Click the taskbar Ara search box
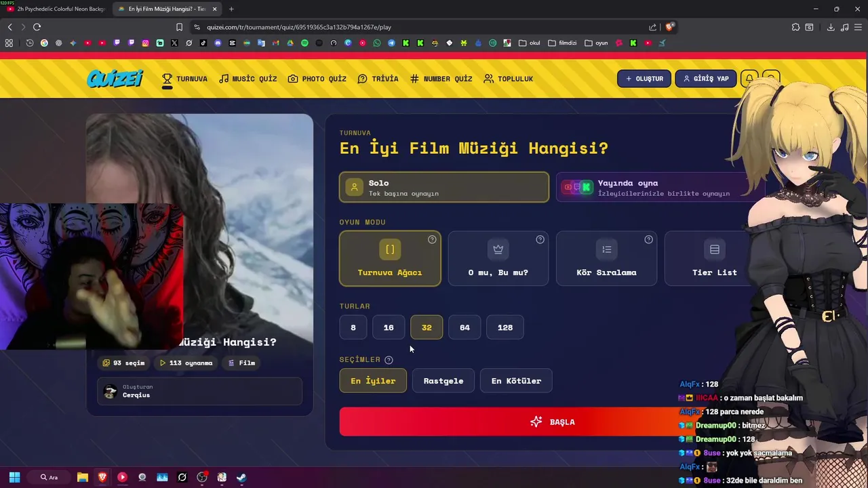This screenshot has height=488, width=868. 49,477
